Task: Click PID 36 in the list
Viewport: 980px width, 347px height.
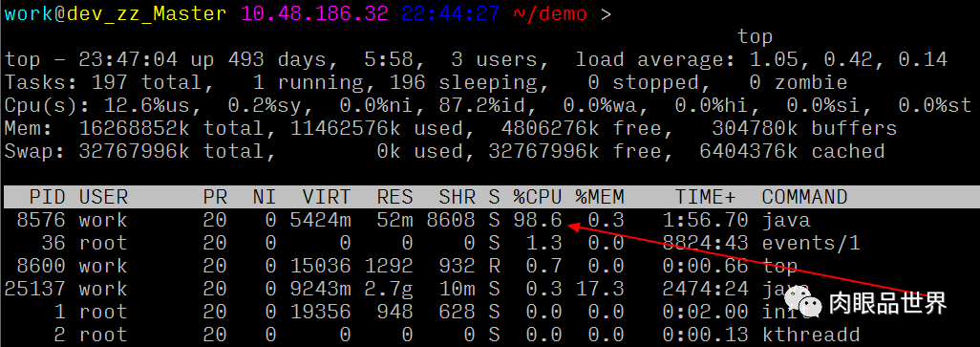Action: pyautogui.click(x=53, y=243)
